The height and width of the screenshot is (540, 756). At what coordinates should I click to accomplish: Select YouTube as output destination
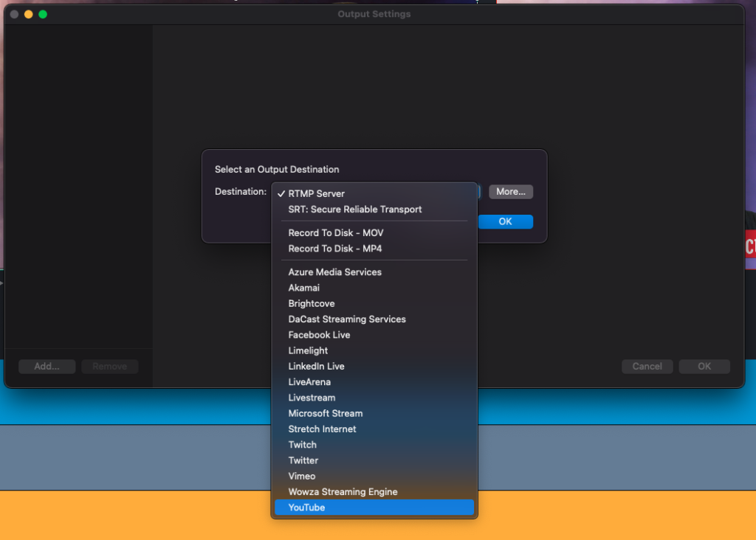point(374,508)
